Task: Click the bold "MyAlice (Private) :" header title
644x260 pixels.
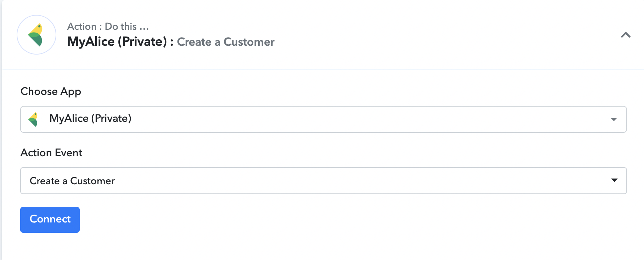Action: tap(120, 42)
